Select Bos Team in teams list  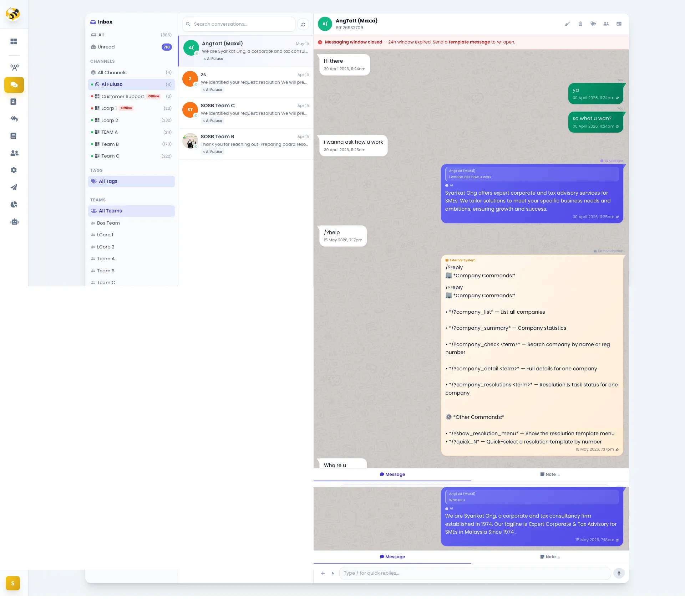pyautogui.click(x=131, y=223)
